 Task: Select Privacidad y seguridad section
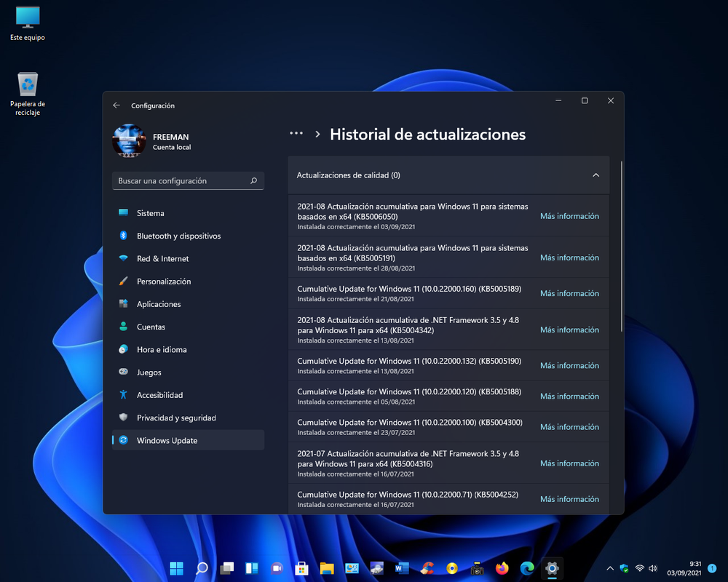click(x=188, y=418)
